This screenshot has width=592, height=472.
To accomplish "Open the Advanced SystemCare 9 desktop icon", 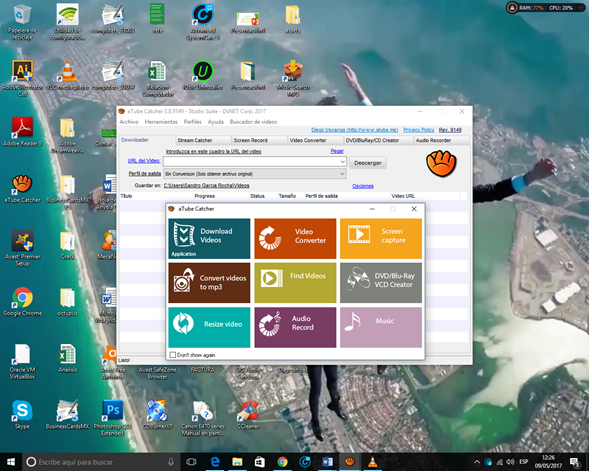I will (204, 22).
